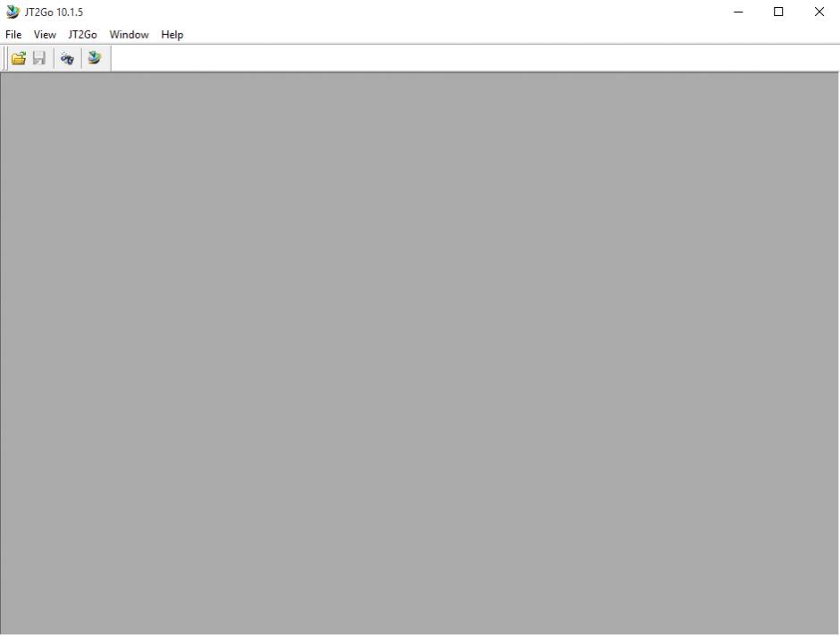Maximize the JT2Go window
Image resolution: width=840 pixels, height=636 pixels.
pos(778,12)
